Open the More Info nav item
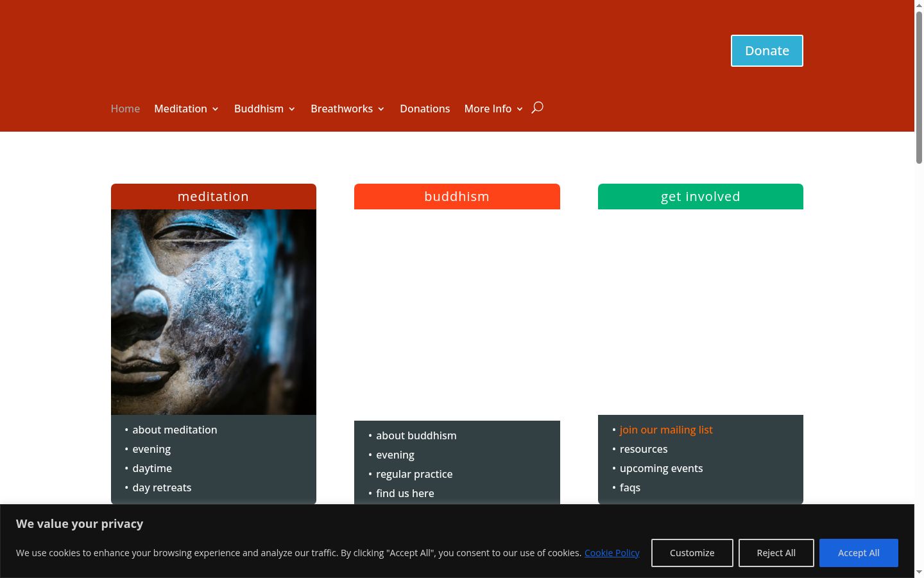The width and height of the screenshot is (924, 578). click(488, 109)
